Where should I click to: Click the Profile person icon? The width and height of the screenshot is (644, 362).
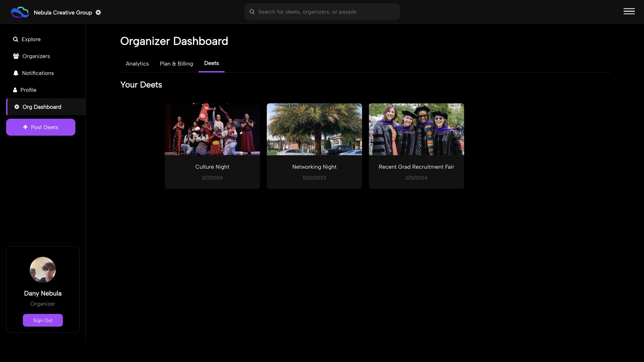15,90
